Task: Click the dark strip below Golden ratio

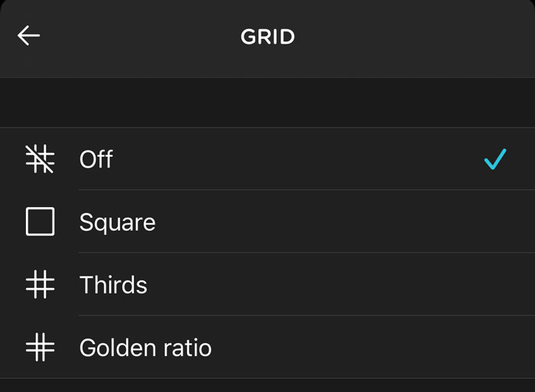Action: click(x=267, y=386)
